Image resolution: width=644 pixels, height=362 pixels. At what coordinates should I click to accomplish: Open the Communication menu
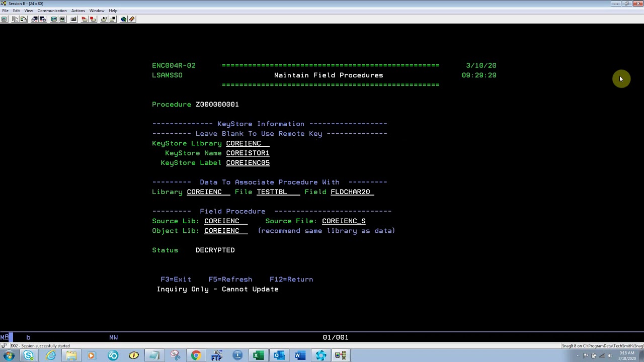point(52,11)
